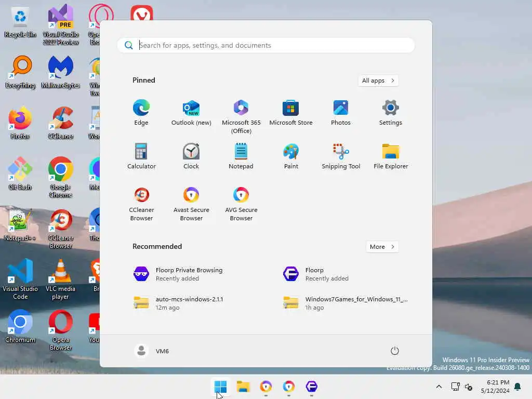Open Edge from pinned apps
This screenshot has width=532, height=399.
[x=141, y=113]
